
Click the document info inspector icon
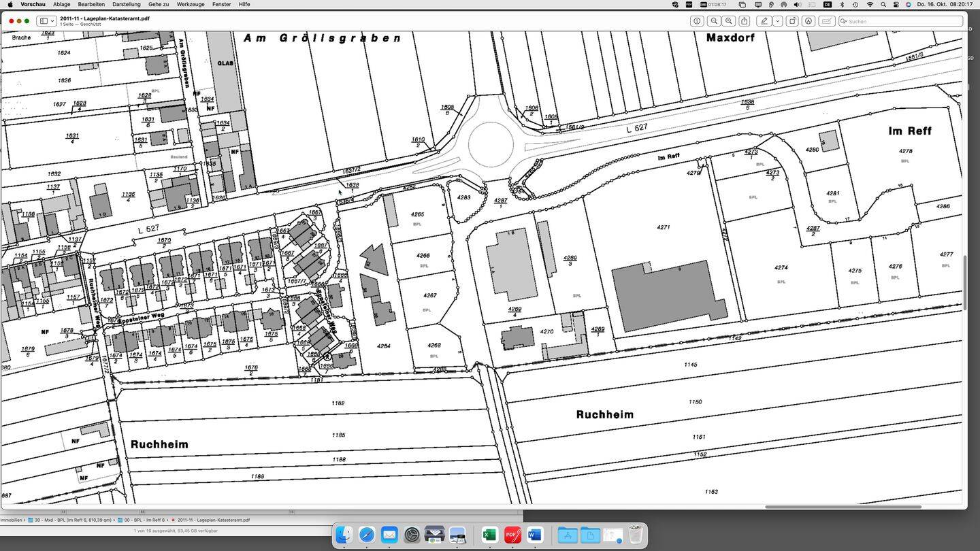pyautogui.click(x=697, y=21)
